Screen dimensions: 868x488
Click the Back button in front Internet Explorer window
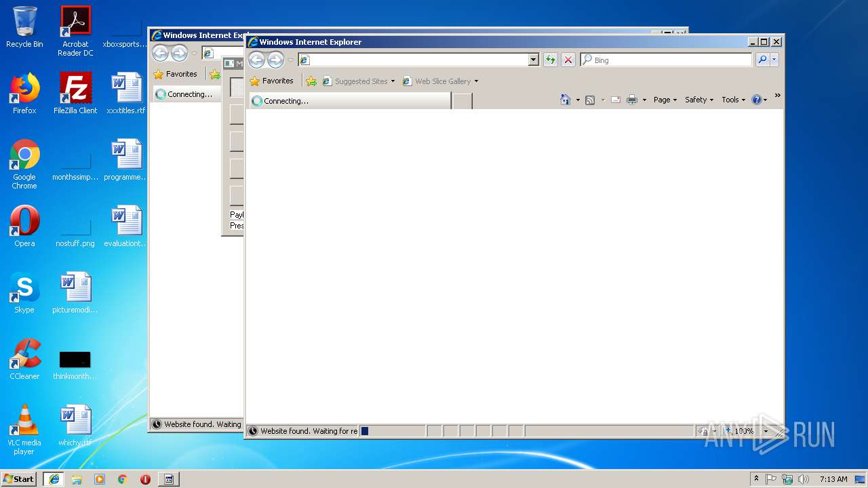[x=257, y=60]
